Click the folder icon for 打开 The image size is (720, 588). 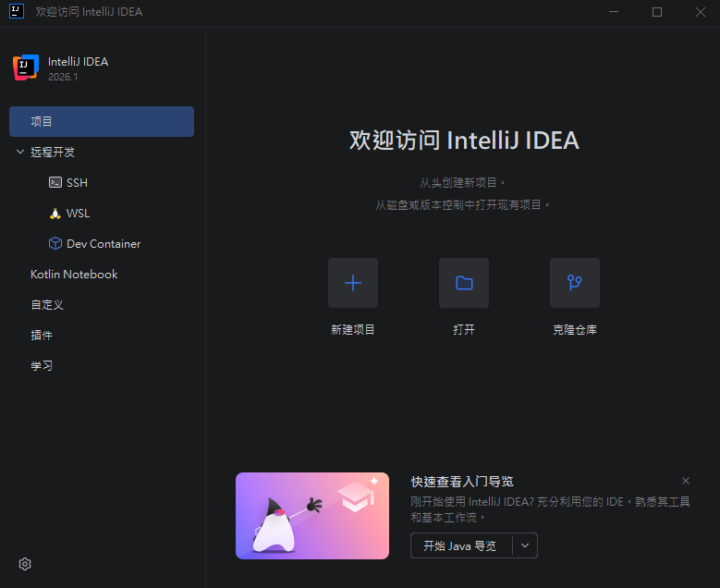tap(463, 283)
